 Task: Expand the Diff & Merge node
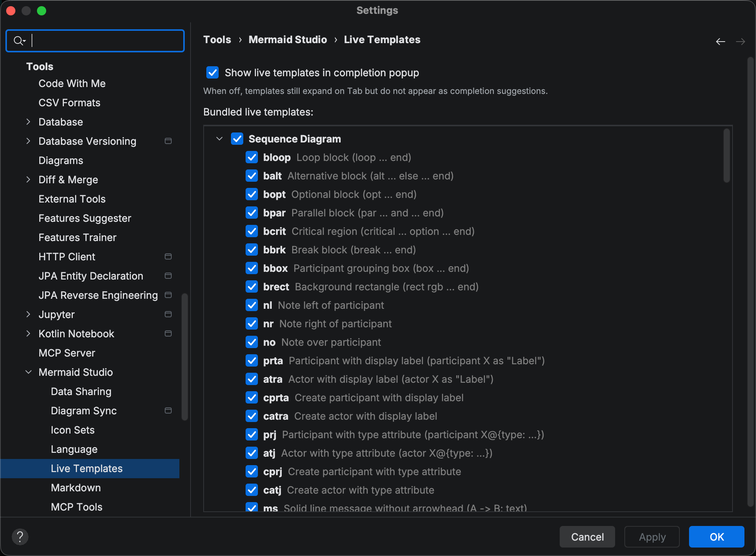(x=28, y=179)
